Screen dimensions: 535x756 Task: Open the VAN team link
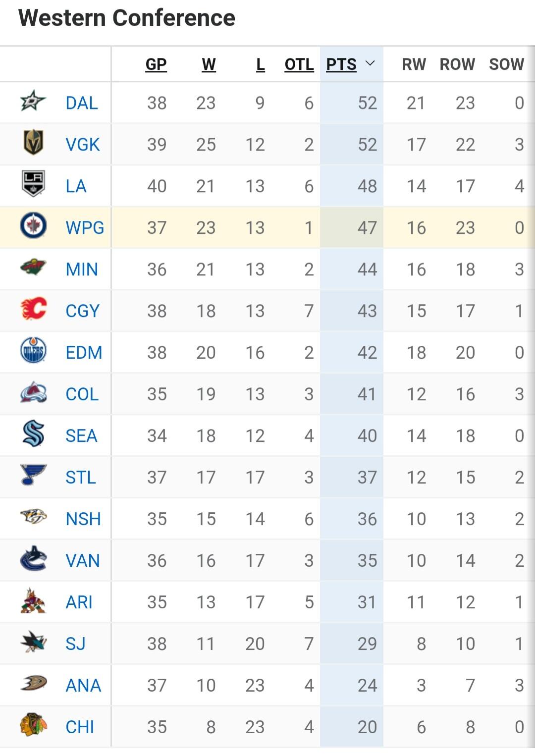click(x=83, y=561)
